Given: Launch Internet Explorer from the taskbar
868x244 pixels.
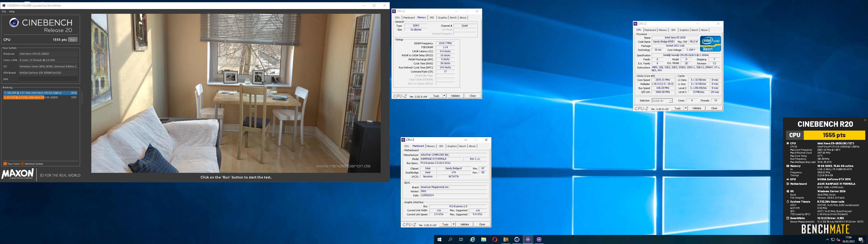Looking at the screenshot, I should [472, 240].
